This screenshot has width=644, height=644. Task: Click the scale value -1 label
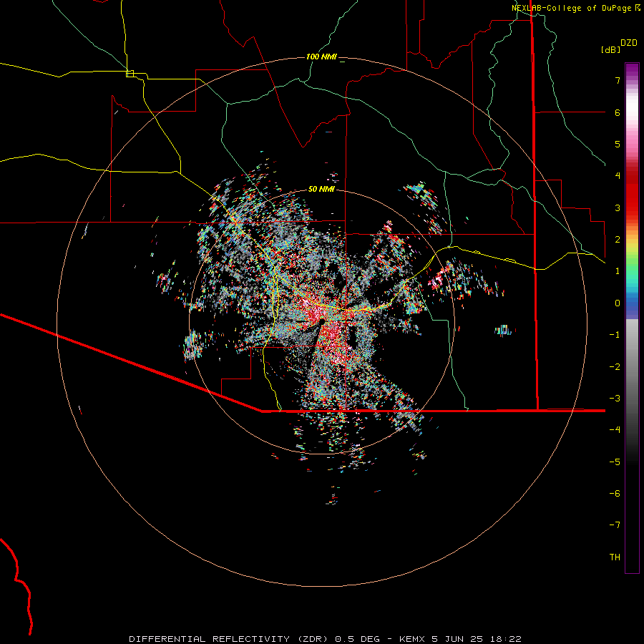tap(615, 335)
